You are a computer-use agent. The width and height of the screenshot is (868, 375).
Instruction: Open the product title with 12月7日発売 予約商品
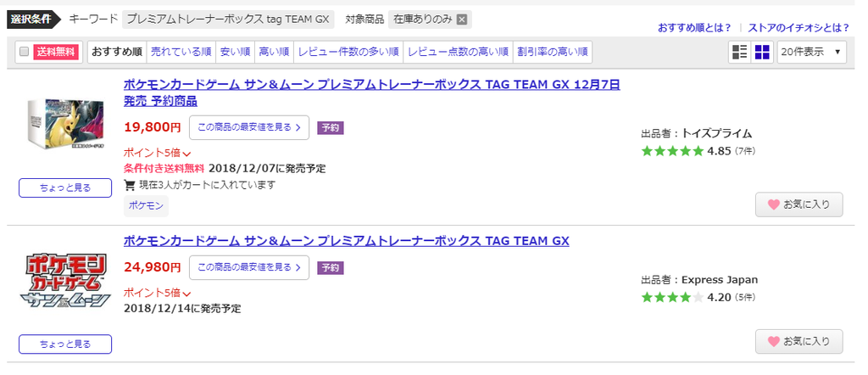tap(371, 93)
